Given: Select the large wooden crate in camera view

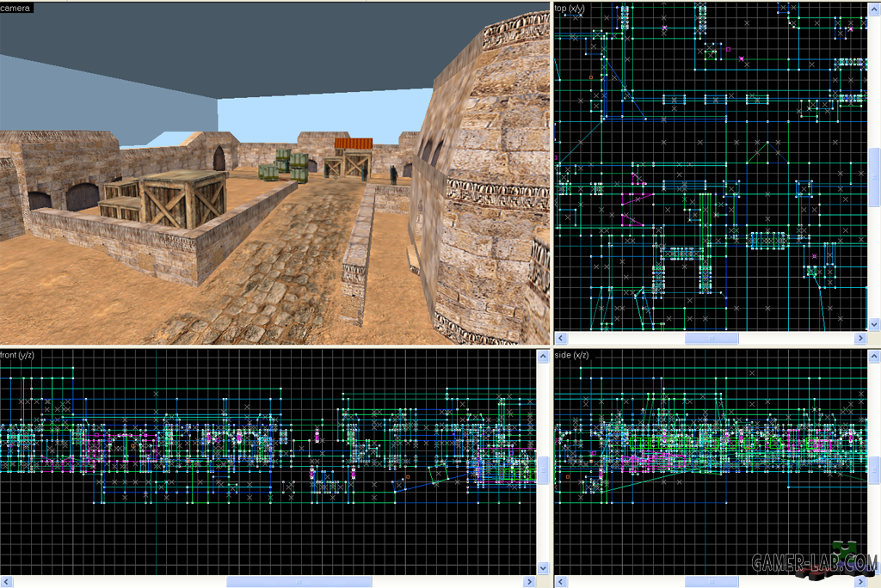Looking at the screenshot, I should pos(184,199).
